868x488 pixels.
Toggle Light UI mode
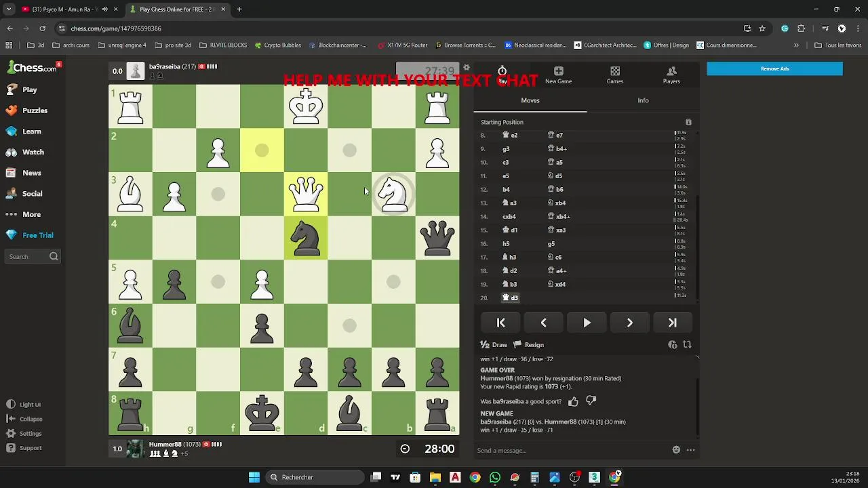tap(24, 405)
